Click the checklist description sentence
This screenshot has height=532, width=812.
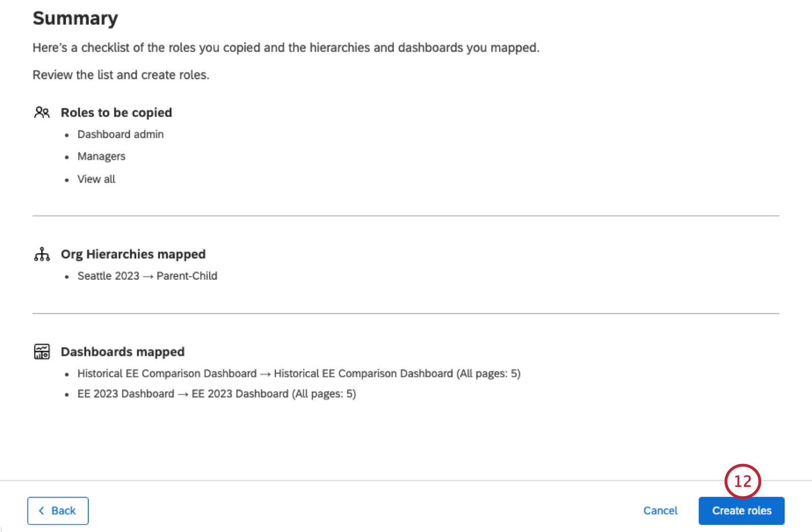tap(286, 48)
